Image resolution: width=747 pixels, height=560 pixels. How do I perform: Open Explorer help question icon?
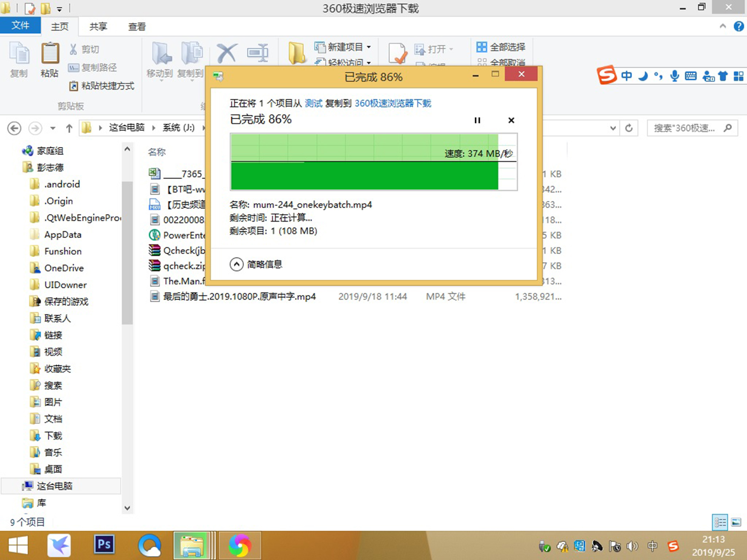(x=738, y=26)
